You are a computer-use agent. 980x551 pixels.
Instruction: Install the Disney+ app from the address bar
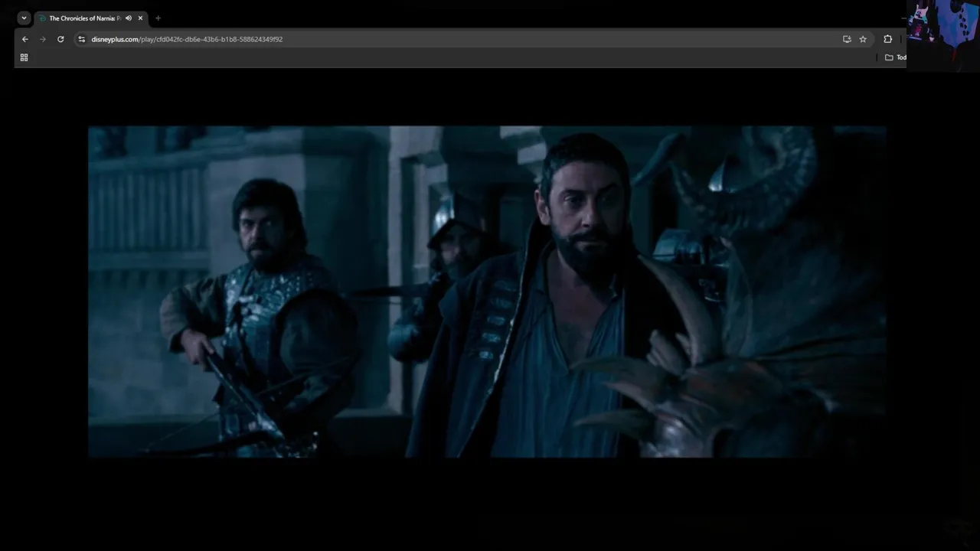click(847, 39)
